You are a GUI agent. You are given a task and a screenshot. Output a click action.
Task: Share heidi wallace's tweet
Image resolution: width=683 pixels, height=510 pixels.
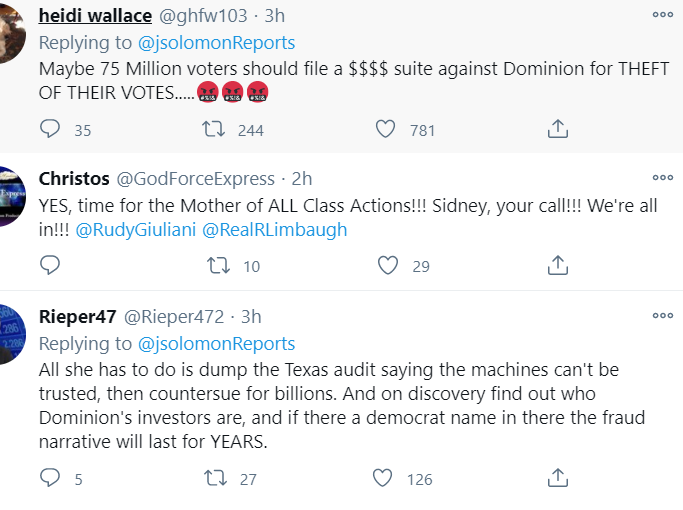click(x=559, y=129)
